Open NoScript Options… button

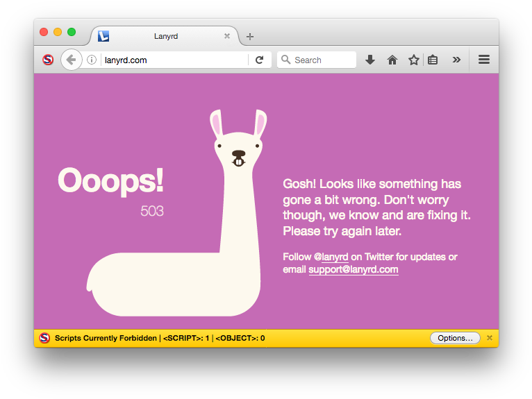(x=455, y=338)
